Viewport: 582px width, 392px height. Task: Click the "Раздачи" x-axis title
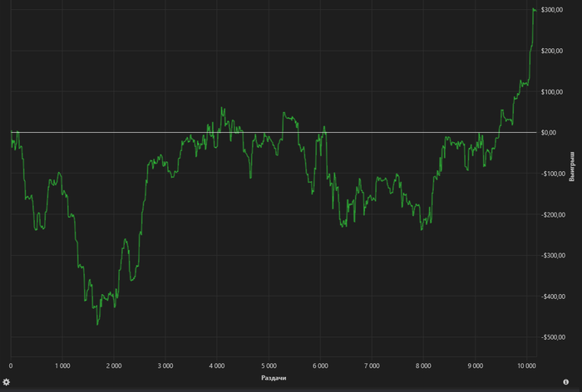274,378
